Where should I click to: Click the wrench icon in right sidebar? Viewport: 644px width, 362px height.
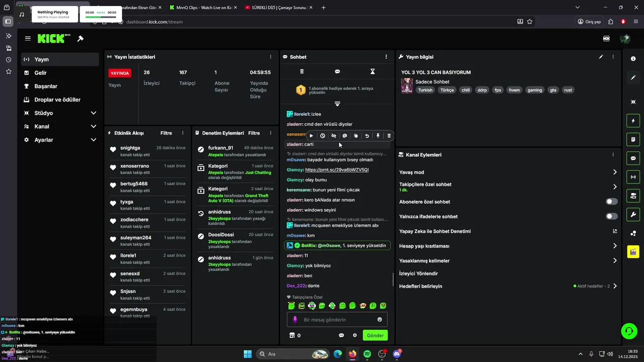(x=633, y=215)
